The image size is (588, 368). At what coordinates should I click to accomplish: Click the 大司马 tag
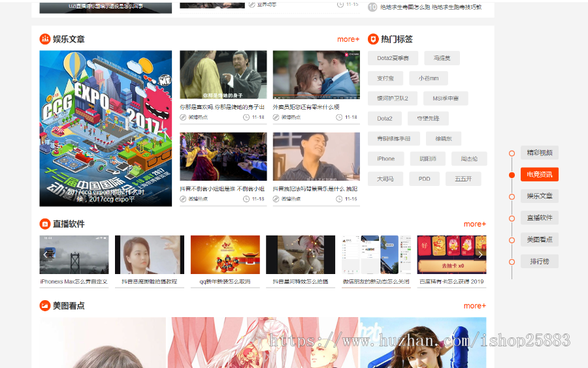(x=385, y=179)
